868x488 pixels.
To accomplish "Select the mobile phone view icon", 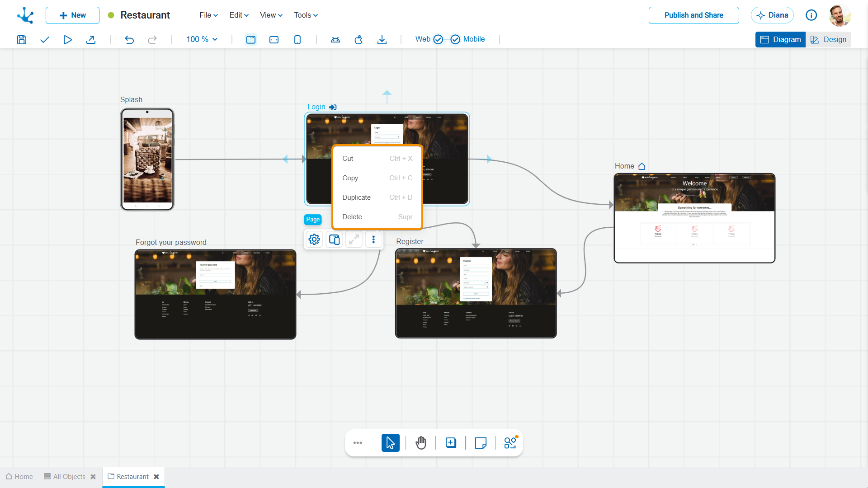I will click(297, 40).
